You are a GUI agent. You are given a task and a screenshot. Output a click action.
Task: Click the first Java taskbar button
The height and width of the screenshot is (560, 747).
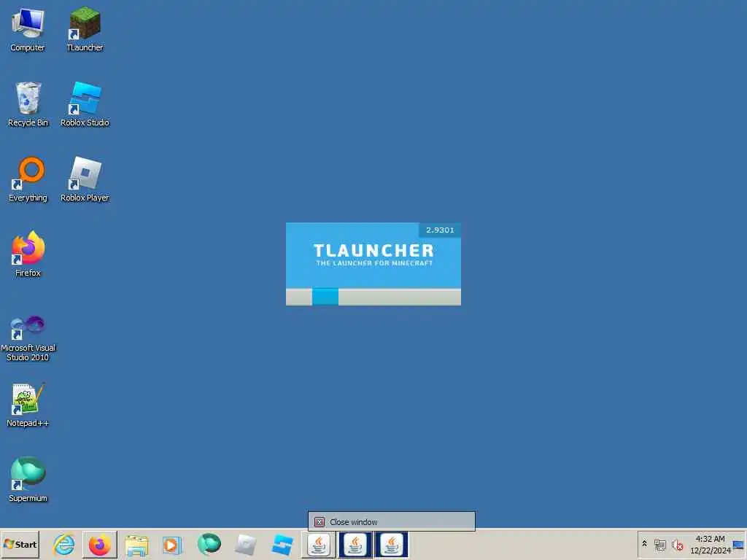(318, 544)
